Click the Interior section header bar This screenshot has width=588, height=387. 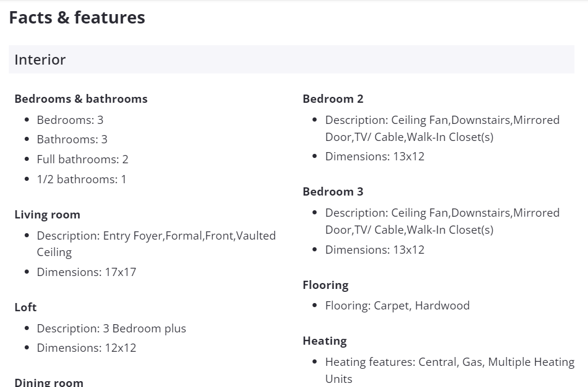[x=291, y=59]
